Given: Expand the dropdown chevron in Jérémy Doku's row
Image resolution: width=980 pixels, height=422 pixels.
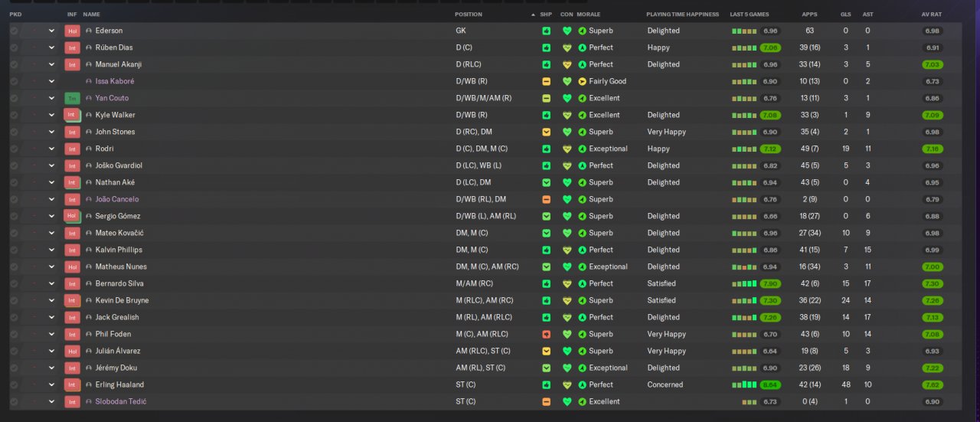Looking at the screenshot, I should [x=52, y=368].
